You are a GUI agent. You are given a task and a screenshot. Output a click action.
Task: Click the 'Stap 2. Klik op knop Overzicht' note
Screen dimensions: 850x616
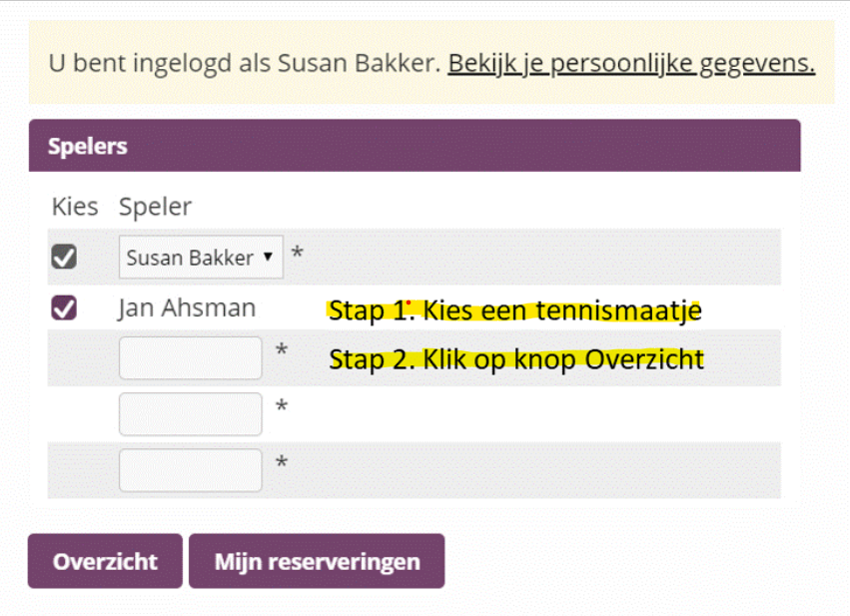point(516,359)
